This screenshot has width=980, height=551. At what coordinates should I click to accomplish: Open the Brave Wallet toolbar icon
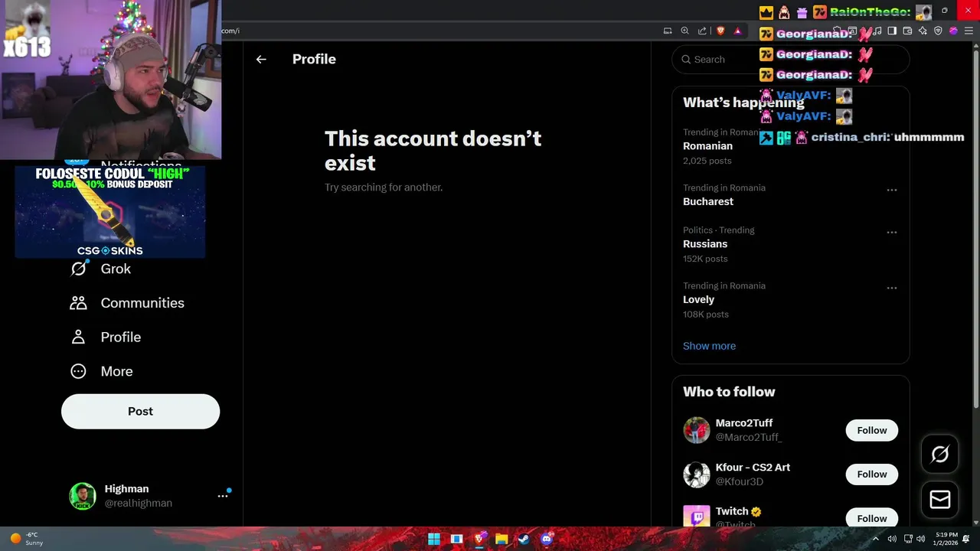(907, 31)
